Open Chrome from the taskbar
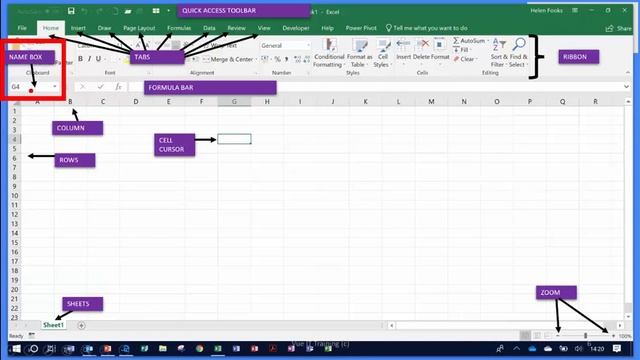The width and height of the screenshot is (640, 360). click(199, 349)
